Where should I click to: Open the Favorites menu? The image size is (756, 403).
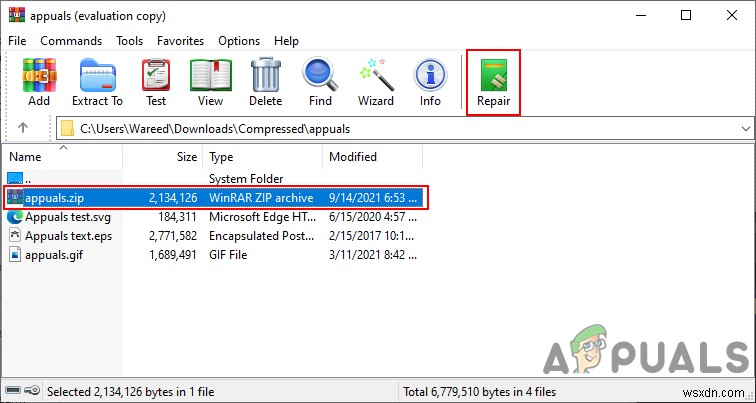coord(180,41)
